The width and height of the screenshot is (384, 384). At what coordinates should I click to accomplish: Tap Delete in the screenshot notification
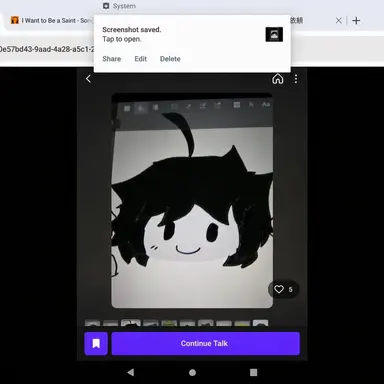pyautogui.click(x=170, y=59)
